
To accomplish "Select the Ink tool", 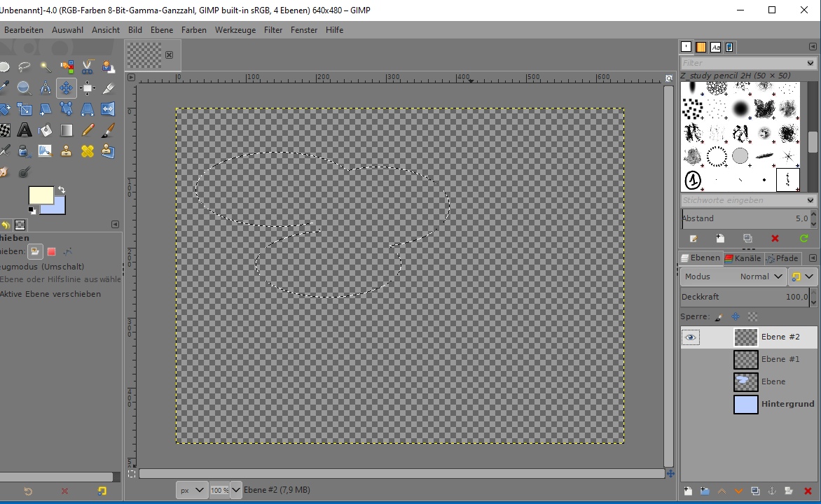I will point(24,151).
